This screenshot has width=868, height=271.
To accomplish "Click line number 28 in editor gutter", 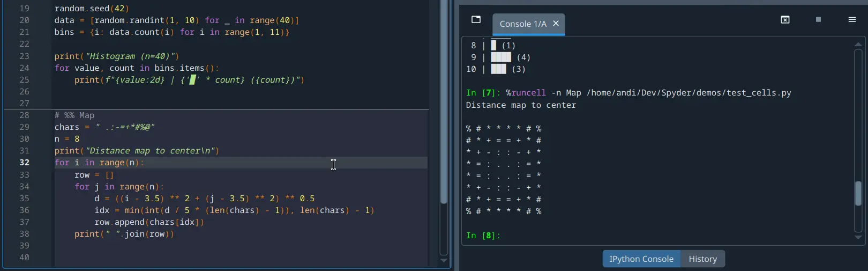I will tap(25, 115).
